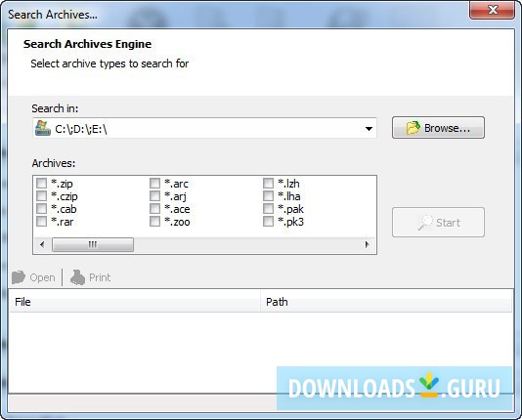Check the *.zip archive type

(x=41, y=184)
